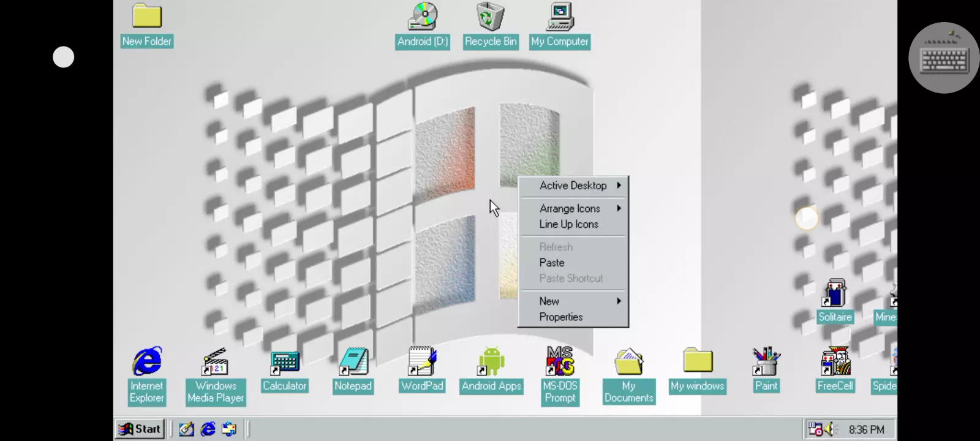
Task: Expand the New submenu in the context menu
Action: pyautogui.click(x=573, y=301)
